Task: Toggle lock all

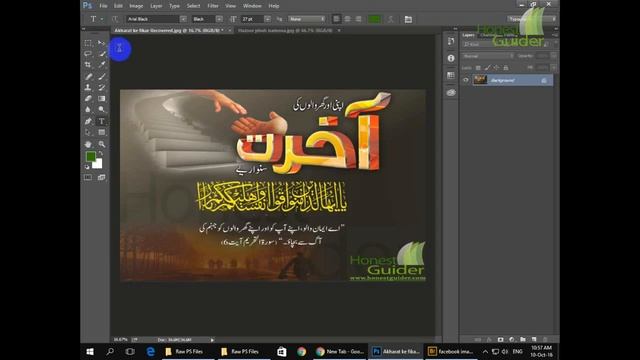Action: pos(506,68)
